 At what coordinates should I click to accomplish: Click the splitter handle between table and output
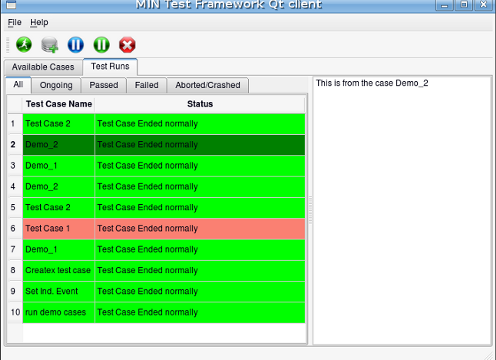point(310,210)
